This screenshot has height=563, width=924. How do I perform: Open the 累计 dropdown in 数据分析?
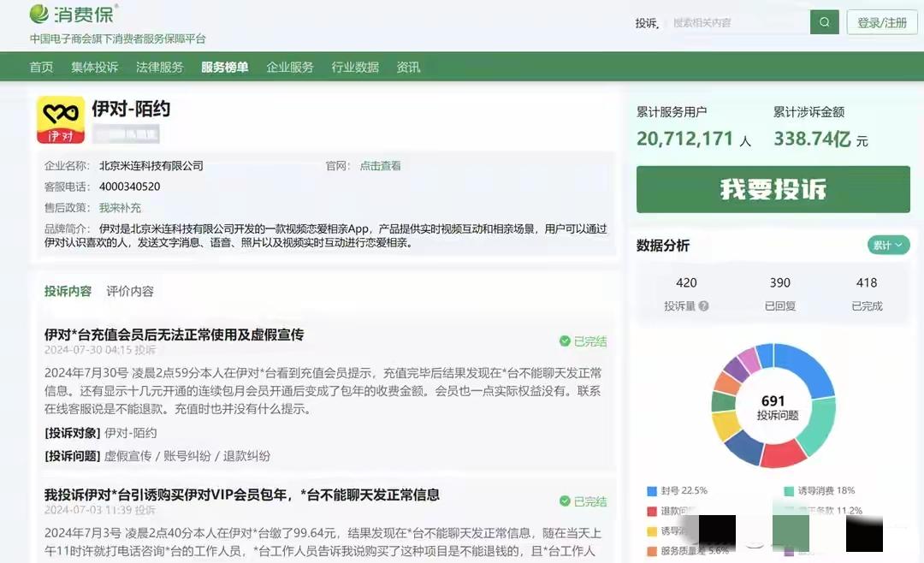(x=888, y=246)
